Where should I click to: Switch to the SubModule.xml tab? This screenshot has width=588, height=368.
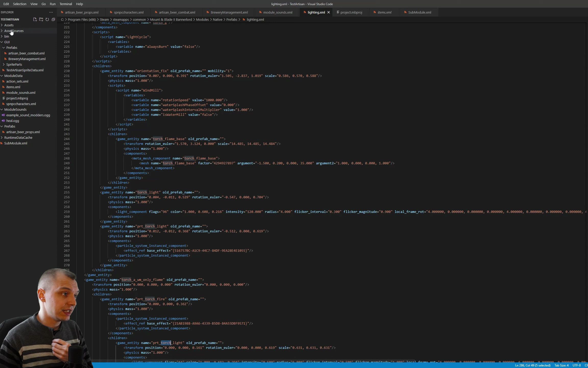(x=419, y=12)
